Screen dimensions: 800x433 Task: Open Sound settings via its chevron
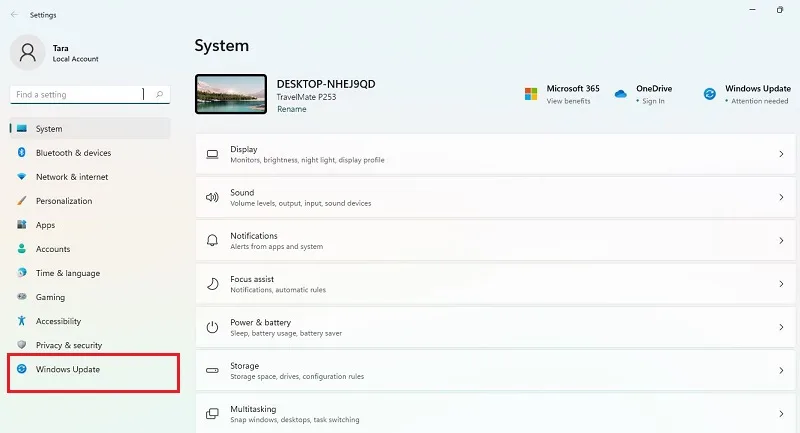pos(781,197)
